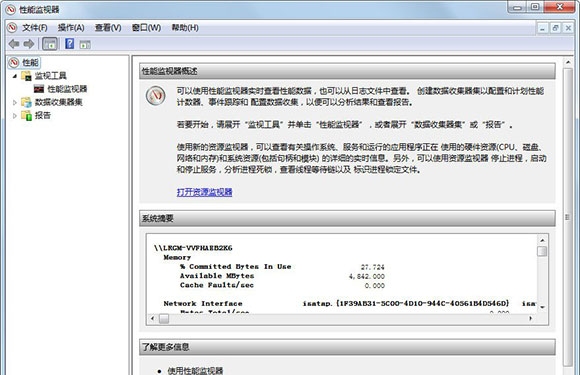This screenshot has height=375, width=580.
Task: Expand the 数据收集器集 tree node
Action: coord(15,102)
